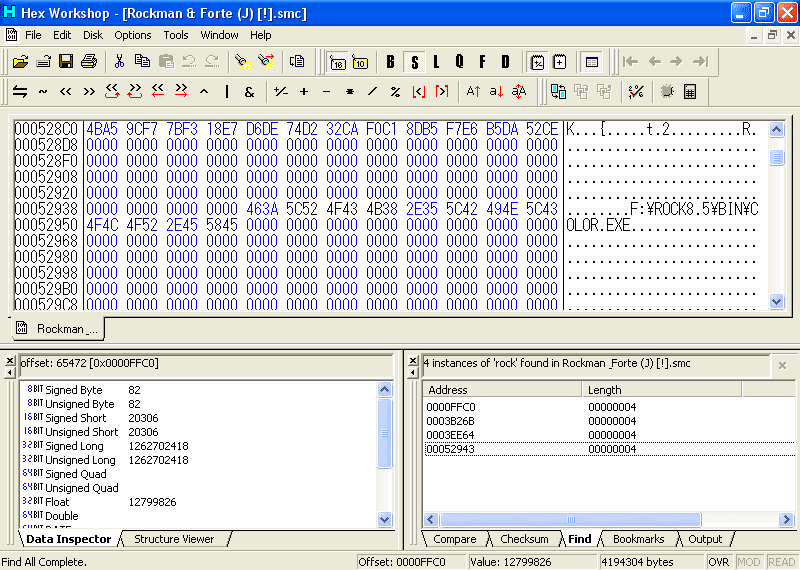This screenshot has height=570, width=800.
Task: Click the Paste clipboard icon
Action: (166, 62)
